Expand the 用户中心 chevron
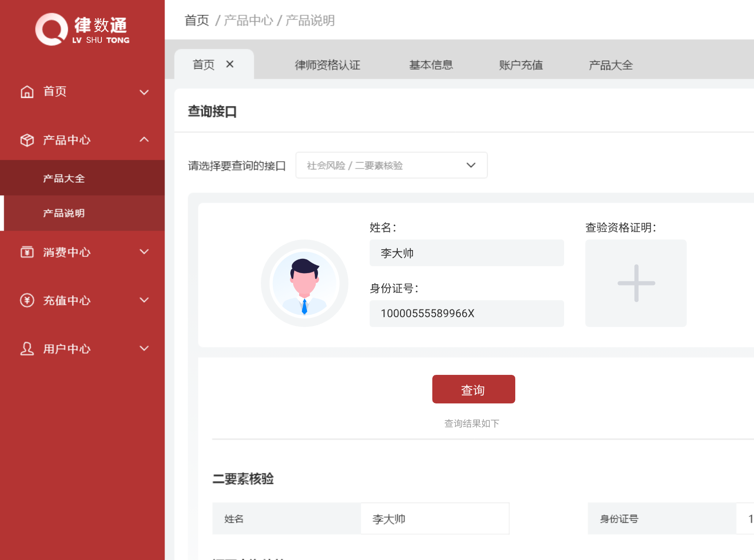The height and width of the screenshot is (560, 754). pos(144,349)
